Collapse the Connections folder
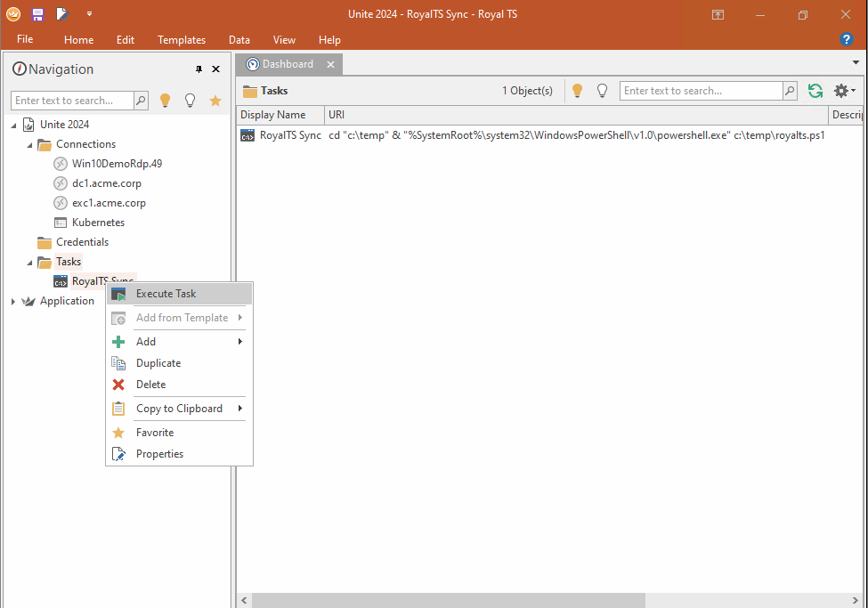 (x=29, y=144)
